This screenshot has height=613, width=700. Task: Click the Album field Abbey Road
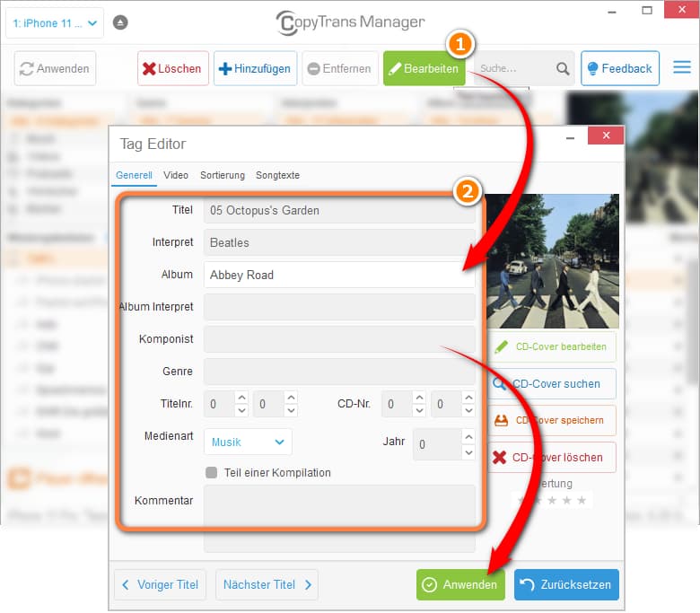339,275
